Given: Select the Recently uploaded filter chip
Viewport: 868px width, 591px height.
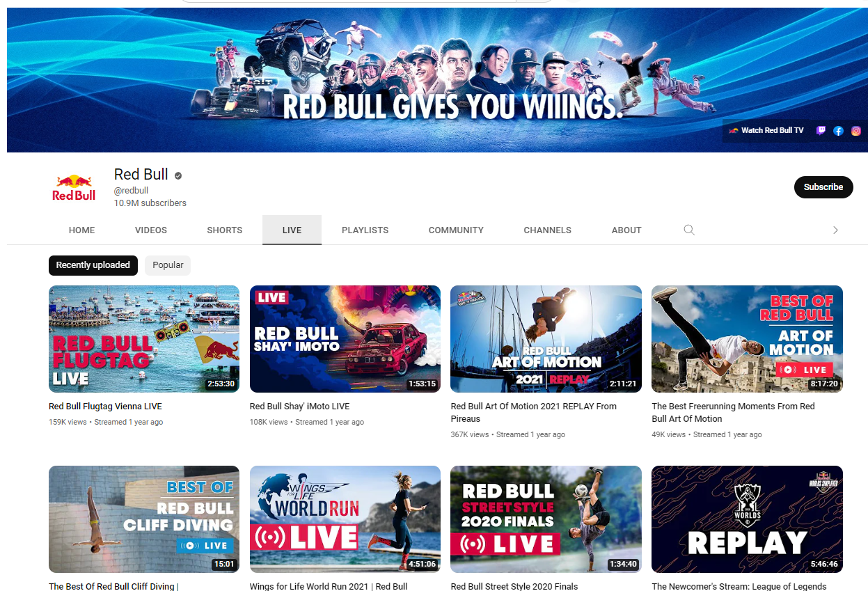Looking at the screenshot, I should point(93,265).
